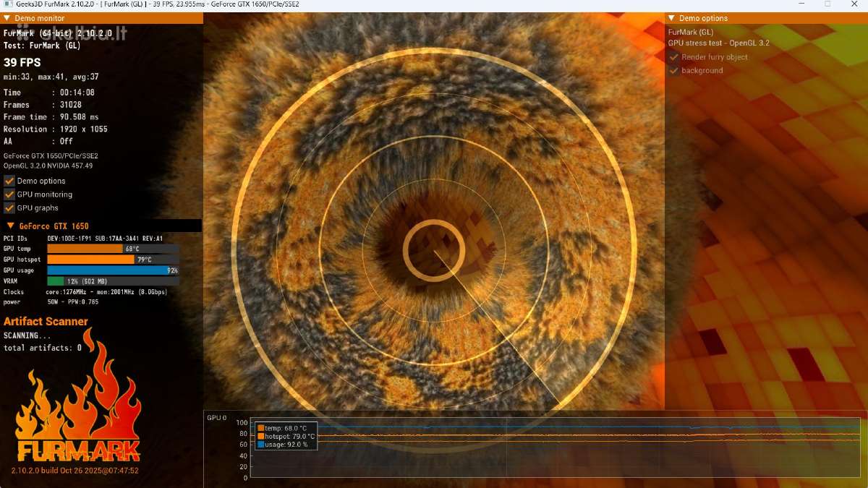Toggle the Render furry object checkbox
The height and width of the screenshot is (488, 868).
tap(674, 57)
